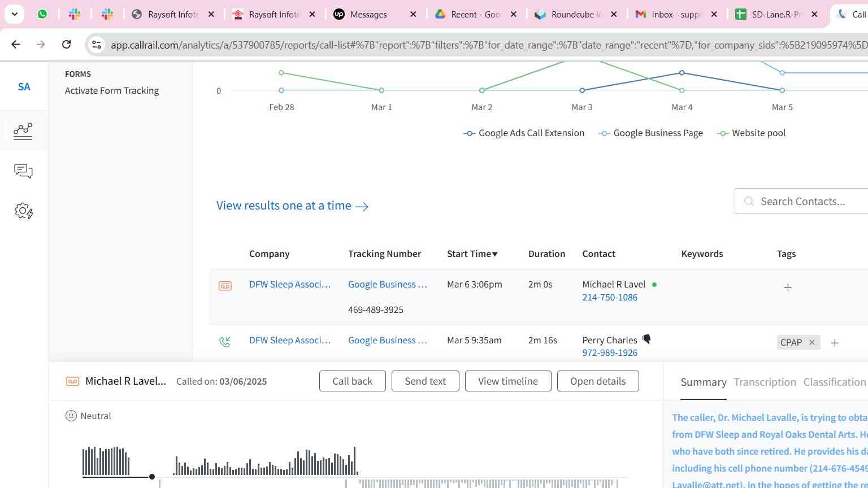Screen dimensions: 868x488
Task: Click View results one at a time
Action: point(292,206)
